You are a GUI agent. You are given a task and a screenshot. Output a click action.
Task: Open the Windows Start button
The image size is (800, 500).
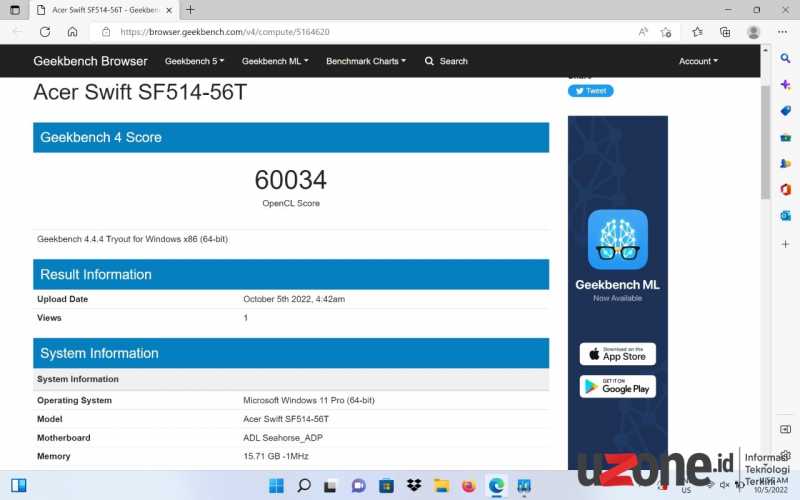click(x=276, y=486)
